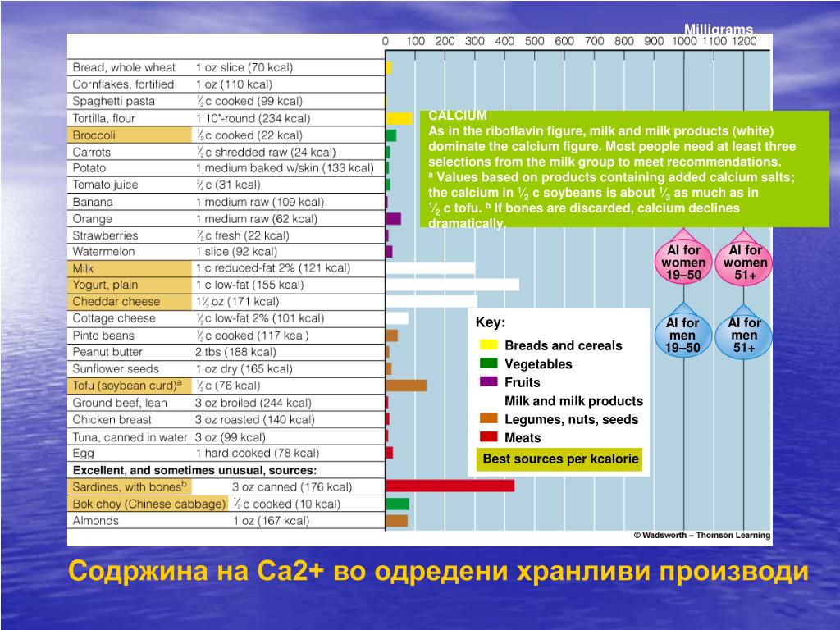
Task: Click the 'Spaghetti pasta' row label
Action: (113, 101)
